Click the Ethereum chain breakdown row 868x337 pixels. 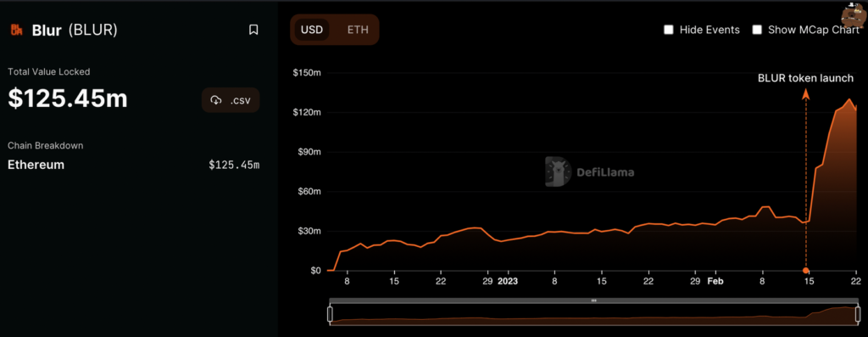(x=133, y=165)
